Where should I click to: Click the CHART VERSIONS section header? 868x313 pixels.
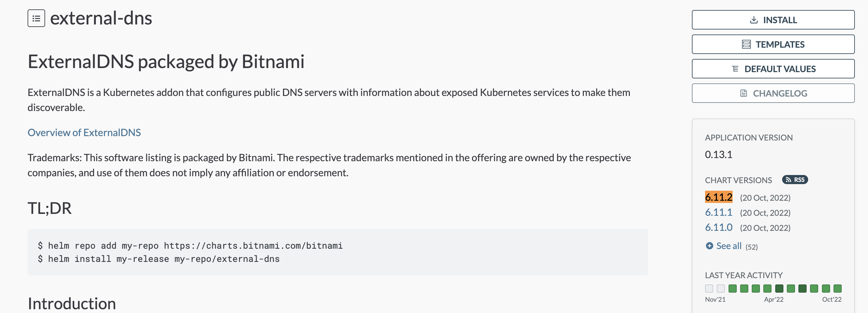pos(738,180)
